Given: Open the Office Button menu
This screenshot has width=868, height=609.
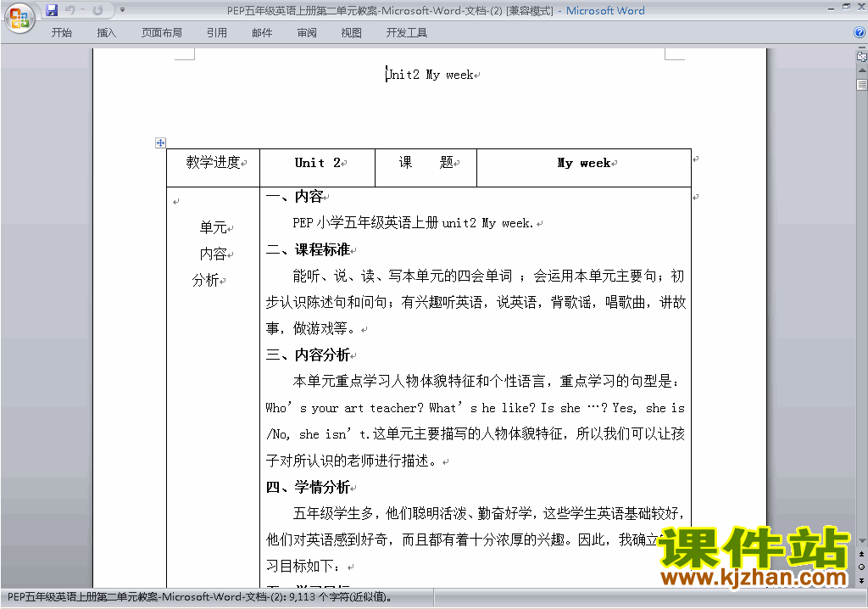Looking at the screenshot, I should coord(19,19).
